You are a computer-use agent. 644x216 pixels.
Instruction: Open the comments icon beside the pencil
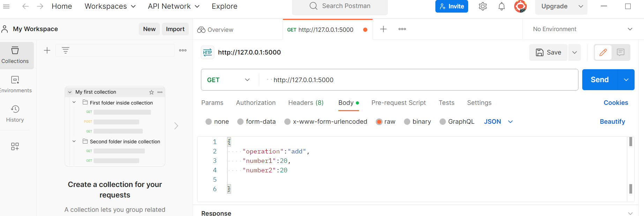pyautogui.click(x=620, y=52)
